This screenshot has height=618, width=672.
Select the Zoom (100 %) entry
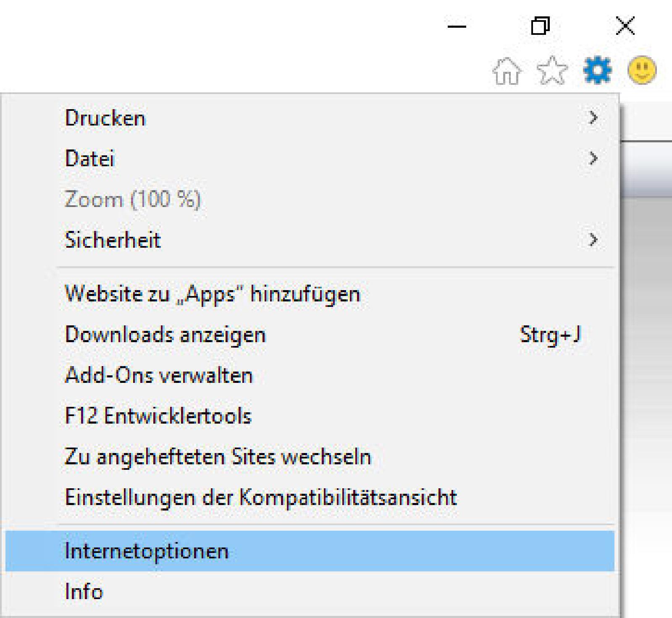(x=310, y=199)
